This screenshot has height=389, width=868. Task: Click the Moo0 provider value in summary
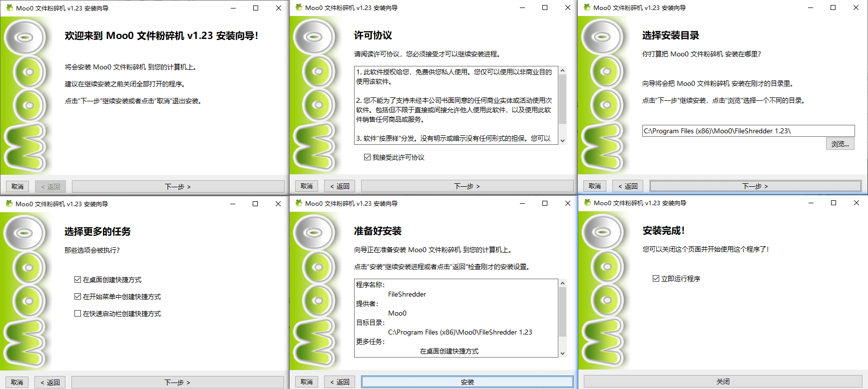pyautogui.click(x=397, y=313)
